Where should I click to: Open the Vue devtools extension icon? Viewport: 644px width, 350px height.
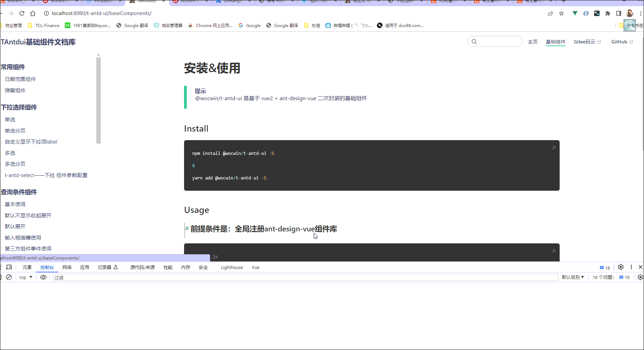[x=575, y=13]
